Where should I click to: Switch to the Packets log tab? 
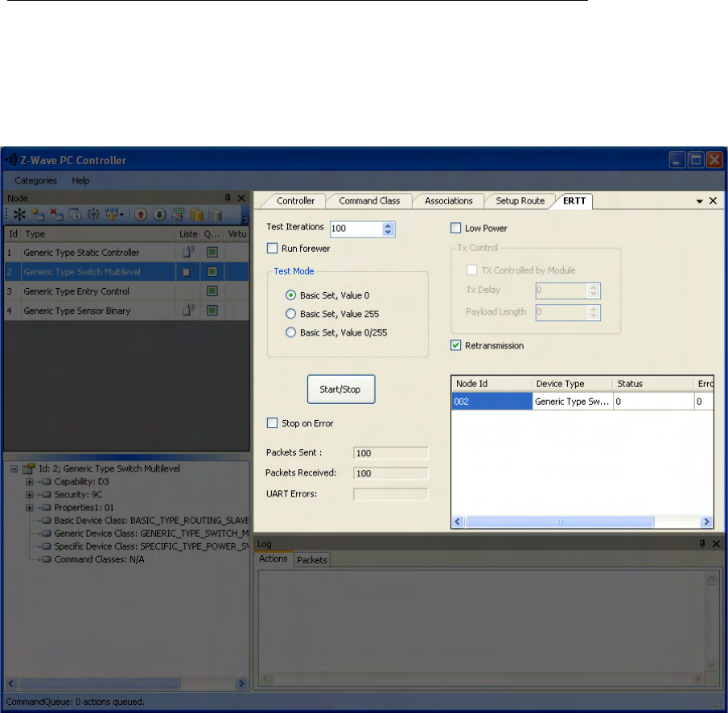click(311, 560)
